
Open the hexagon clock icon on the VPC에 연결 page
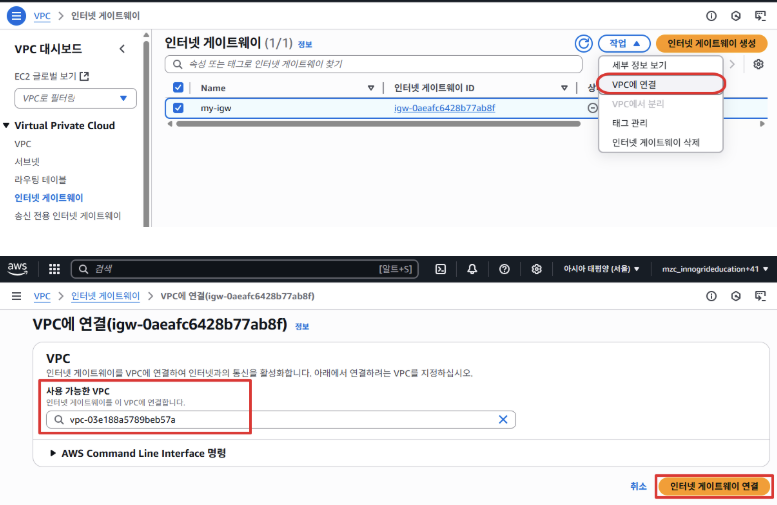pos(736,296)
